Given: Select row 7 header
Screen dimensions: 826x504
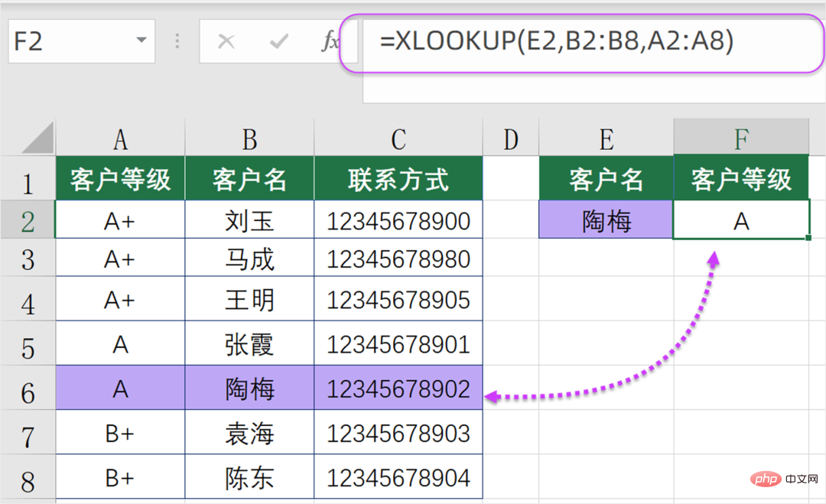Looking at the screenshot, I should [28, 432].
